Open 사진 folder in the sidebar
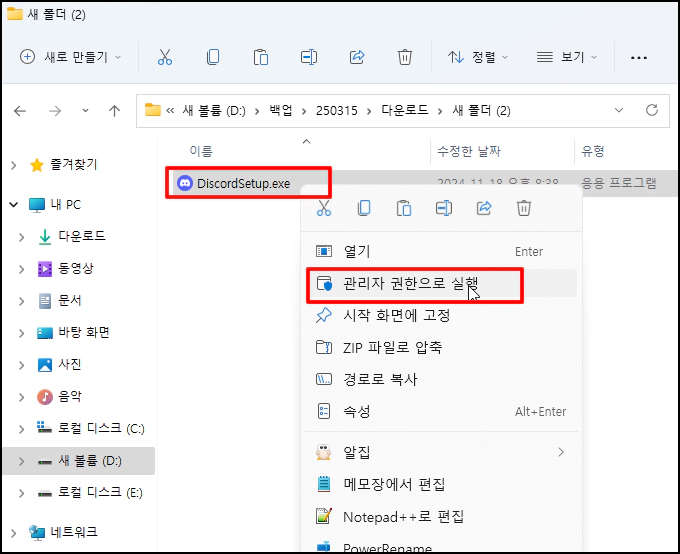 click(70, 365)
